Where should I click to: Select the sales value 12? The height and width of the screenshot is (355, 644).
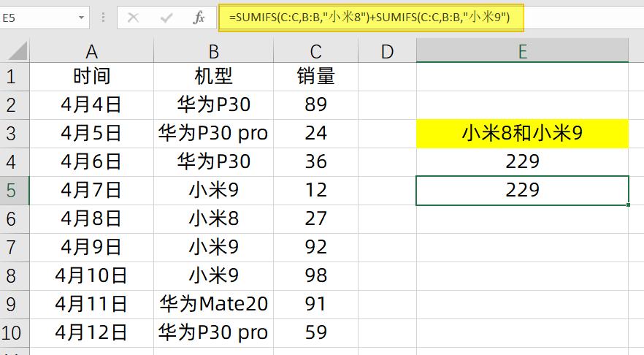[315, 190]
